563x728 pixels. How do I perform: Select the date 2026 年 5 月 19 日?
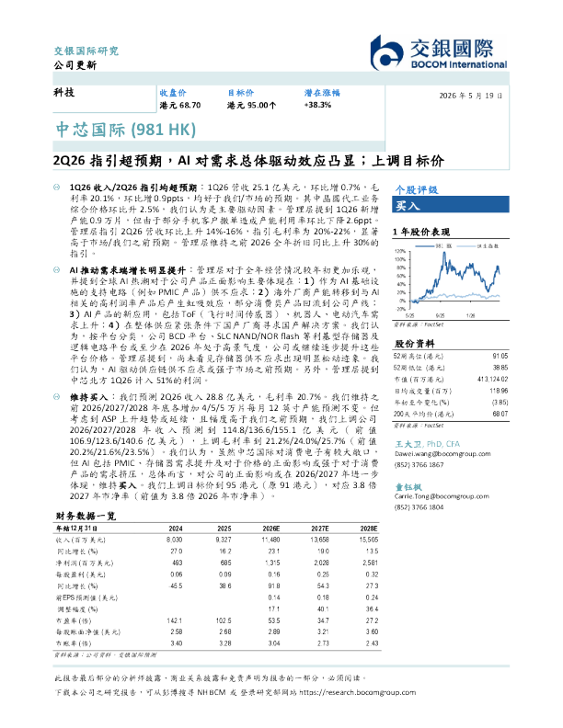(x=471, y=96)
